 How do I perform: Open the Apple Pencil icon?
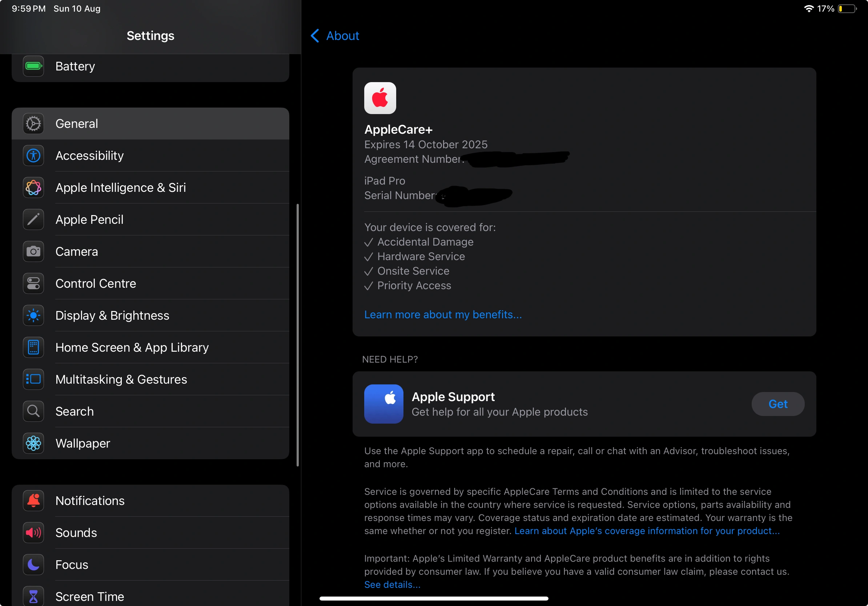coord(33,219)
